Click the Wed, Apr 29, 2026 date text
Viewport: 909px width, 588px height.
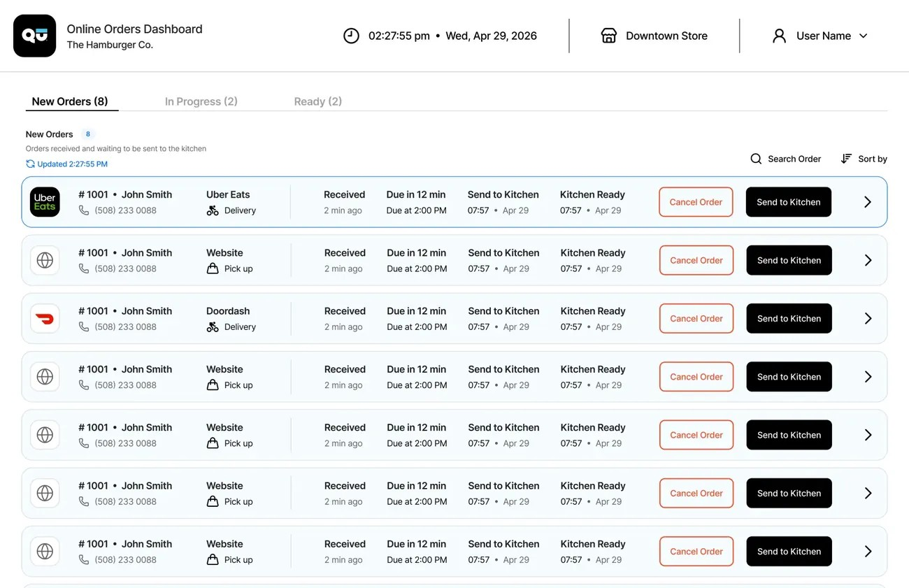click(492, 36)
